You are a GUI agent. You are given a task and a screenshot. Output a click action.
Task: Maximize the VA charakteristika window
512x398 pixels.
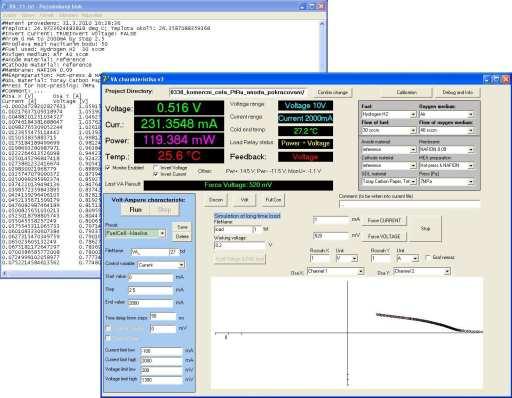click(496, 79)
